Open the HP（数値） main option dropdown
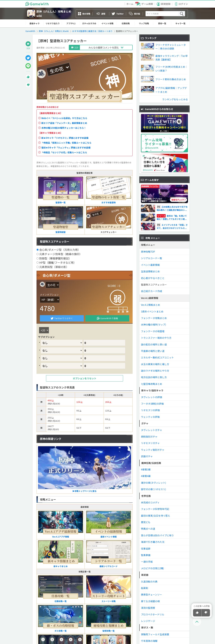 click(x=50, y=299)
